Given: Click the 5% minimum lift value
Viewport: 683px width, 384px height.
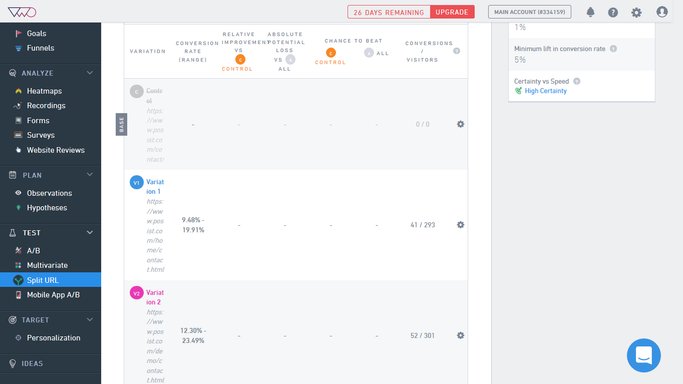Looking at the screenshot, I should (520, 60).
